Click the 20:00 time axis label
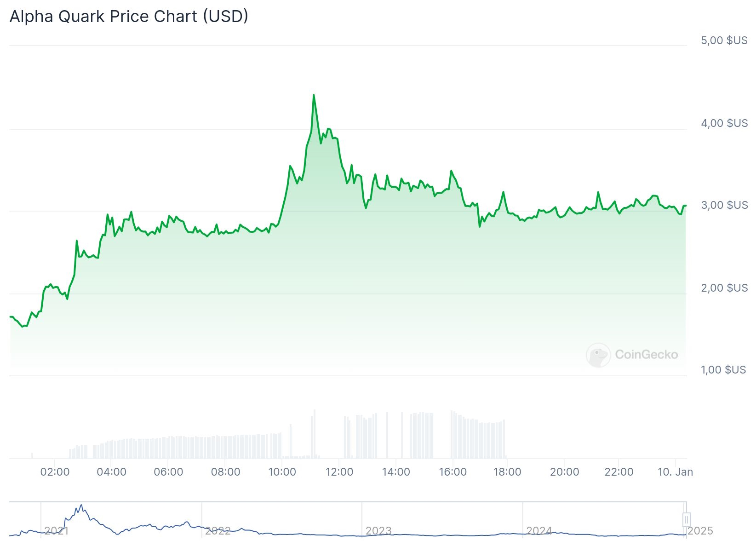The width and height of the screenshot is (756, 552). (564, 472)
